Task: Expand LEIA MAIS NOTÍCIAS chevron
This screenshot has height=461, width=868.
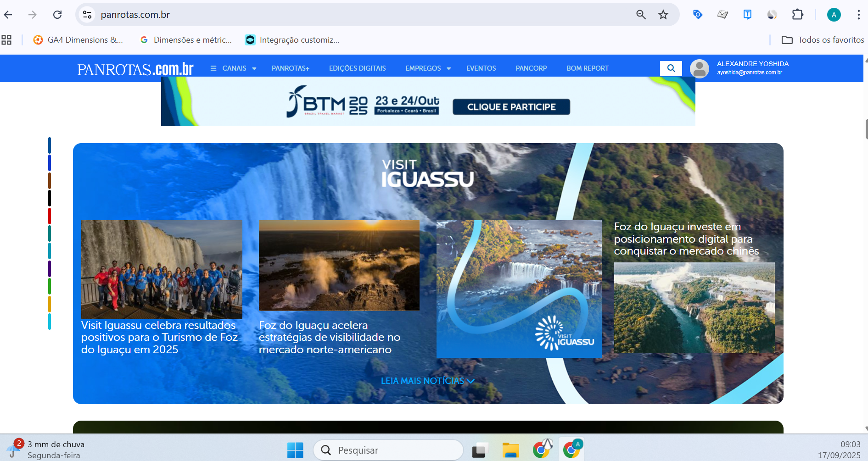Action: (470, 381)
